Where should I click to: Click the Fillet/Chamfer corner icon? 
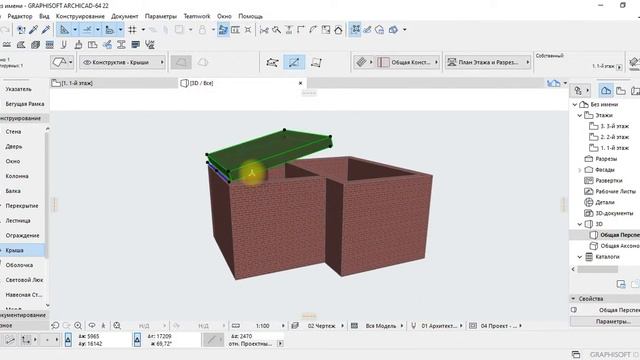point(313,30)
